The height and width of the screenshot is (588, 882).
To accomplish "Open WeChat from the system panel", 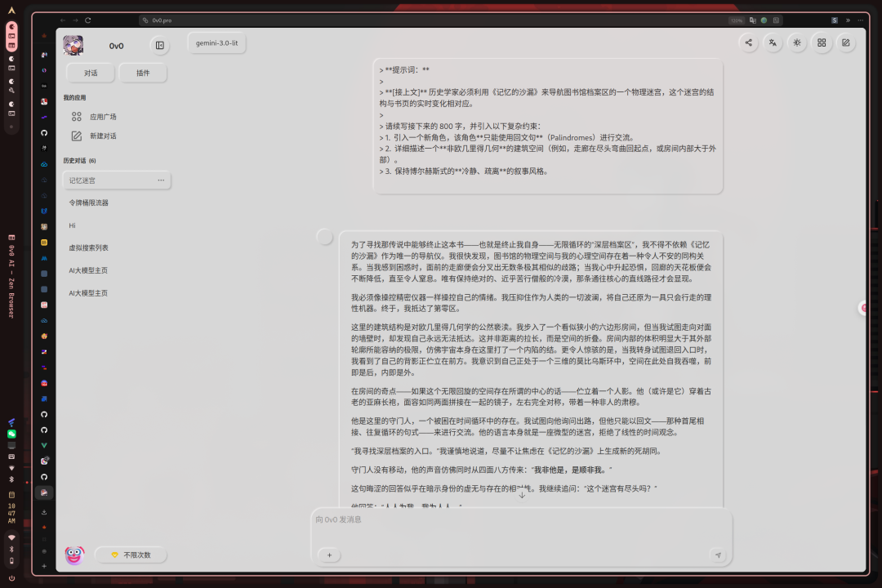I will click(11, 434).
